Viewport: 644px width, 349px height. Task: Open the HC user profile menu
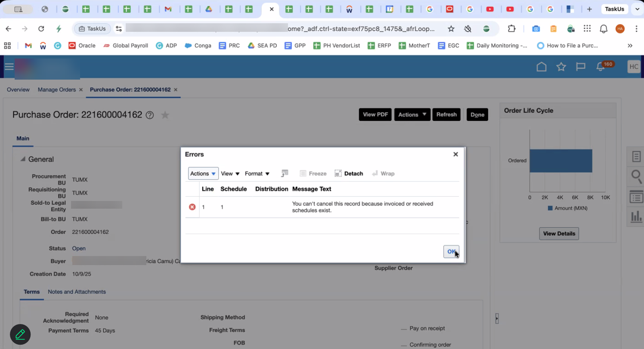point(634,67)
